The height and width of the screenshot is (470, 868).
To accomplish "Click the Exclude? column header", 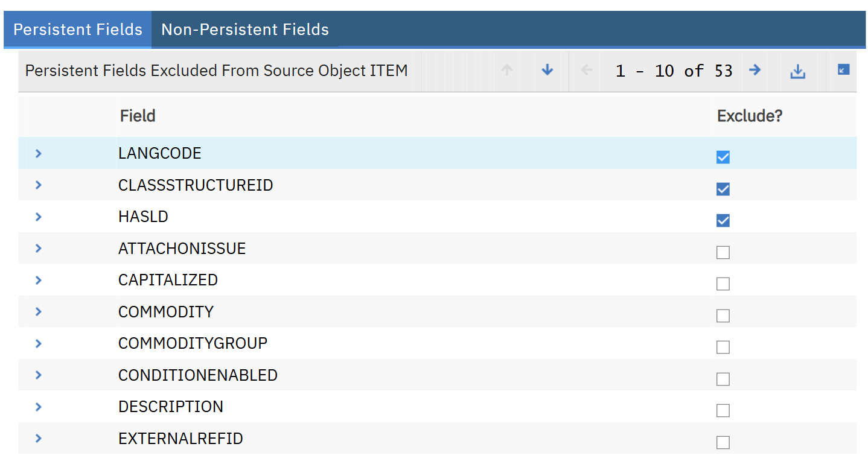I will 749,116.
